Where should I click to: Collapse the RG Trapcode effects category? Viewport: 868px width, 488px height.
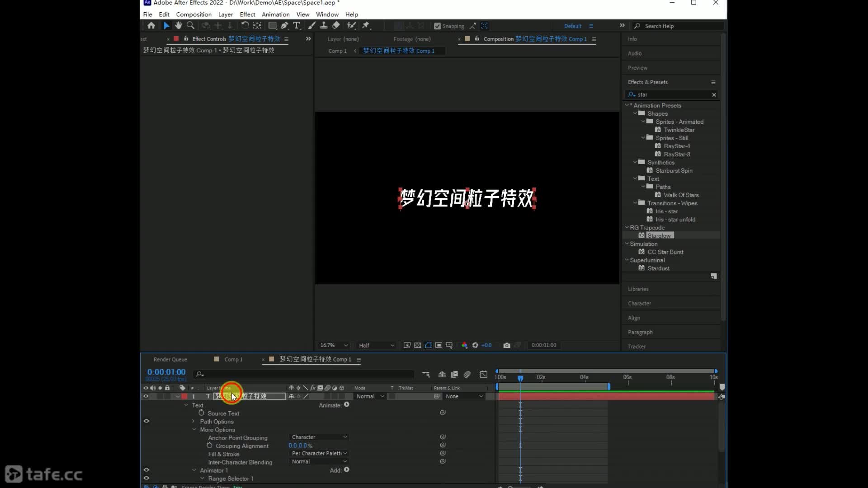627,227
